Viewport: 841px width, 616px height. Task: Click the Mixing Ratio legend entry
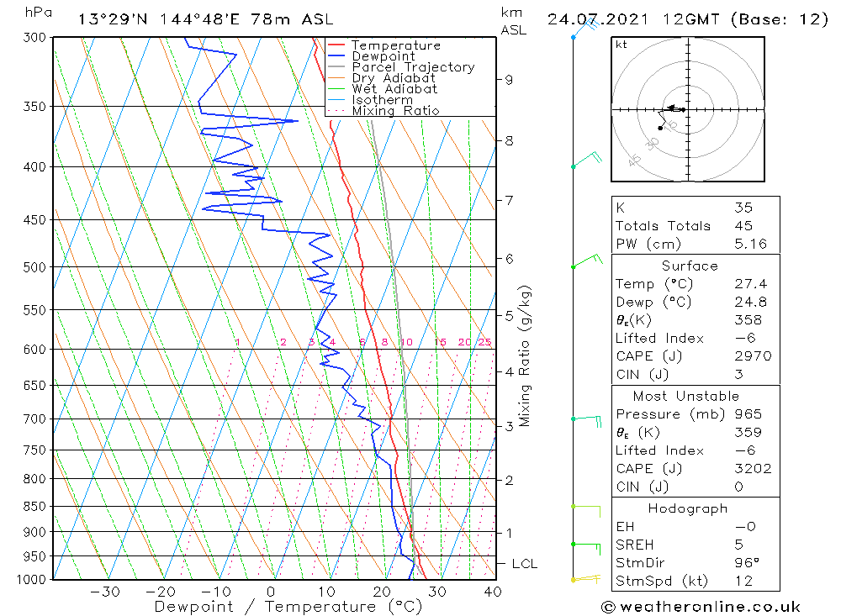pos(383,110)
